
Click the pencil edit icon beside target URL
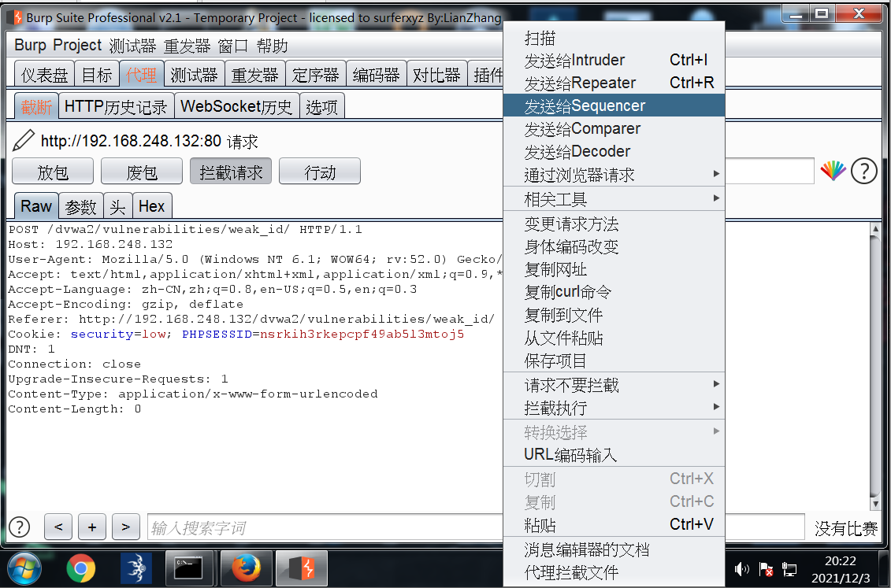(23, 141)
